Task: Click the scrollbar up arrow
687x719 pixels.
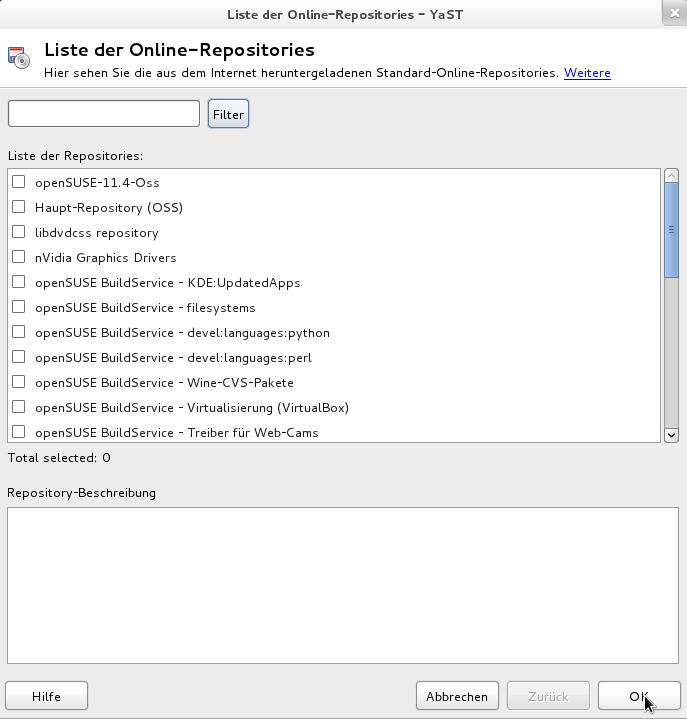Action: point(671,176)
